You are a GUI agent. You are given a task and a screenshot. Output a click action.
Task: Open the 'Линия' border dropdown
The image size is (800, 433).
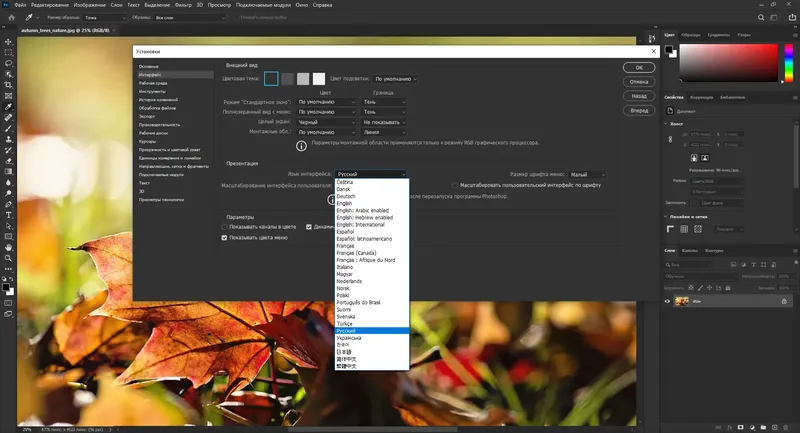(384, 133)
